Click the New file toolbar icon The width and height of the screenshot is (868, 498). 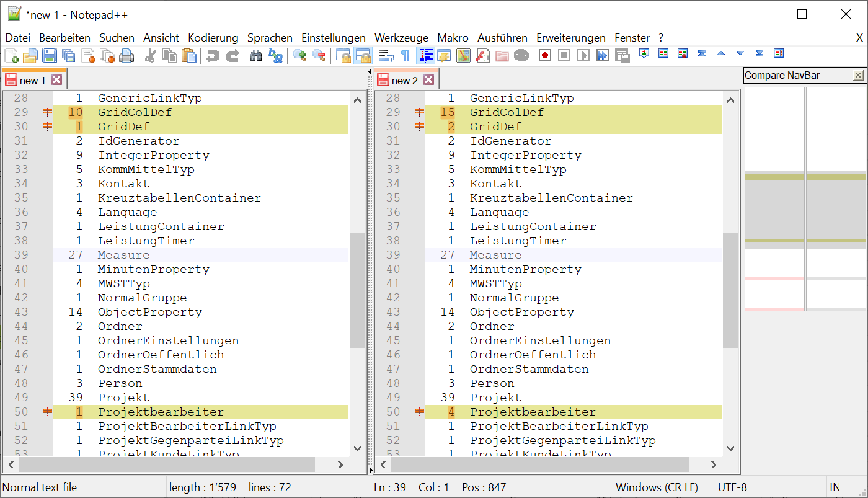coord(11,56)
